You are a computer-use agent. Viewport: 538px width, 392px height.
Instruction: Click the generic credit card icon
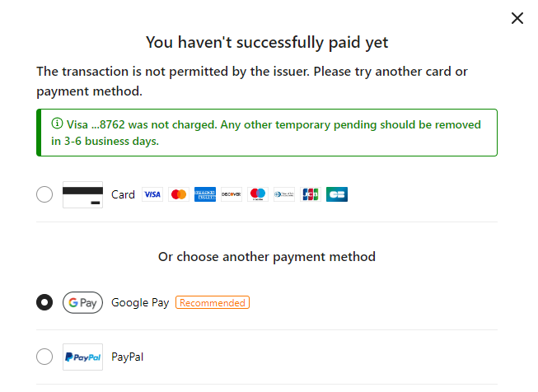click(x=82, y=195)
